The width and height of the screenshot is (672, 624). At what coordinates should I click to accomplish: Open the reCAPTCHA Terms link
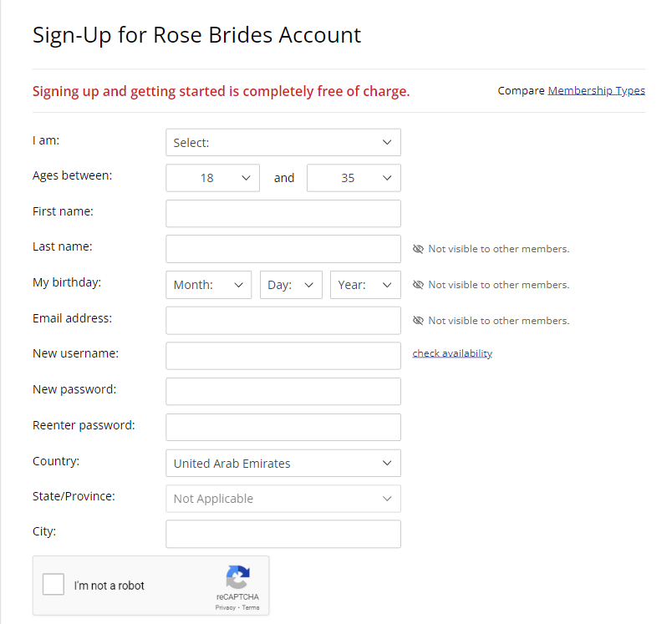[x=251, y=609]
